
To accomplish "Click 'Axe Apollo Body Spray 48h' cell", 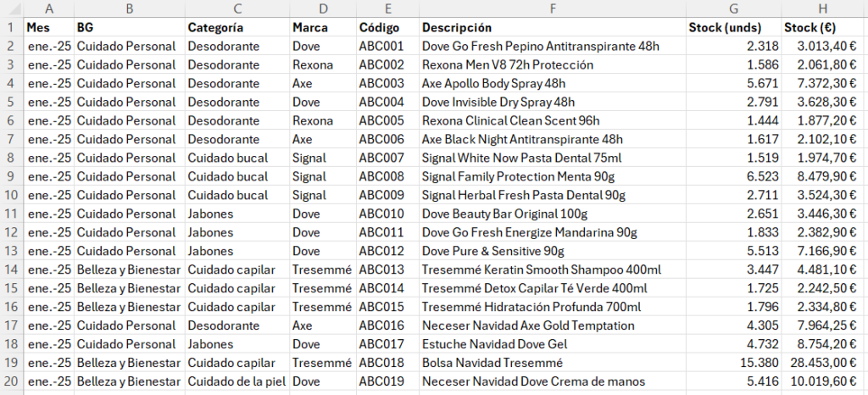I will click(553, 84).
